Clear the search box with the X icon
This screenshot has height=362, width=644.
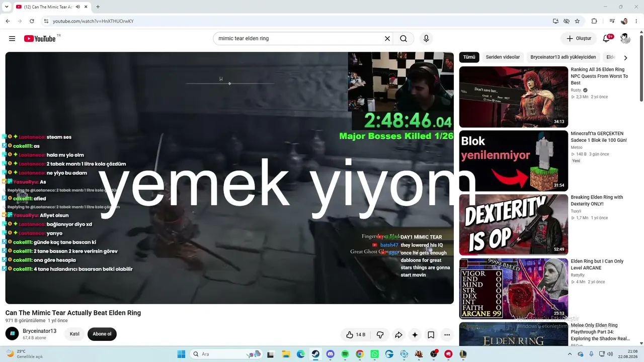(x=387, y=39)
